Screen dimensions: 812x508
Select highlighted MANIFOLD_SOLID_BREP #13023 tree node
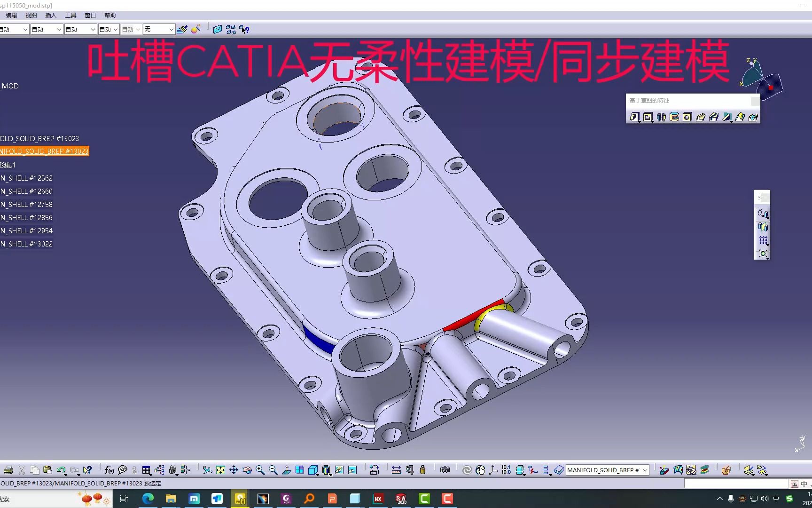tap(44, 151)
